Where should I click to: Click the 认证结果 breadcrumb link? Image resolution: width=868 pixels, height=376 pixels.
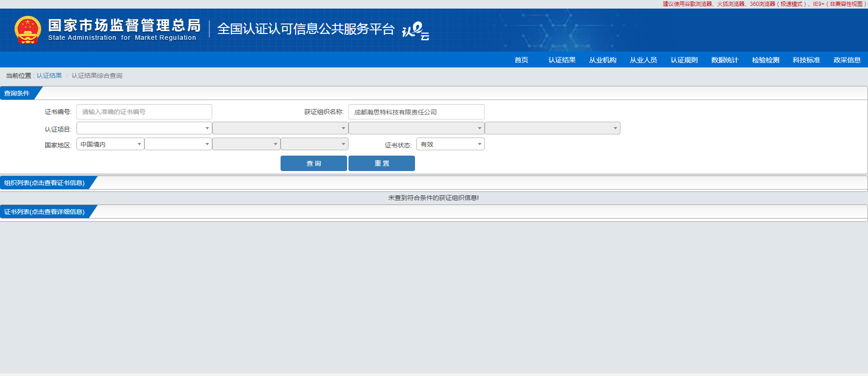[49, 76]
